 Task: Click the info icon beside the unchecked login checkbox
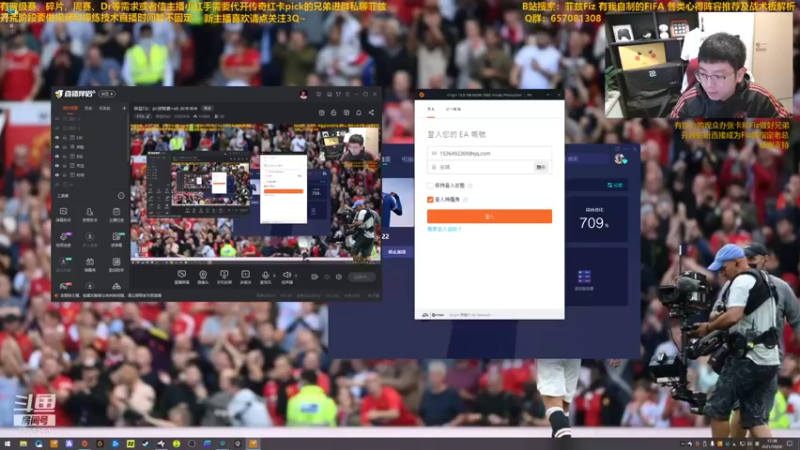(x=470, y=186)
